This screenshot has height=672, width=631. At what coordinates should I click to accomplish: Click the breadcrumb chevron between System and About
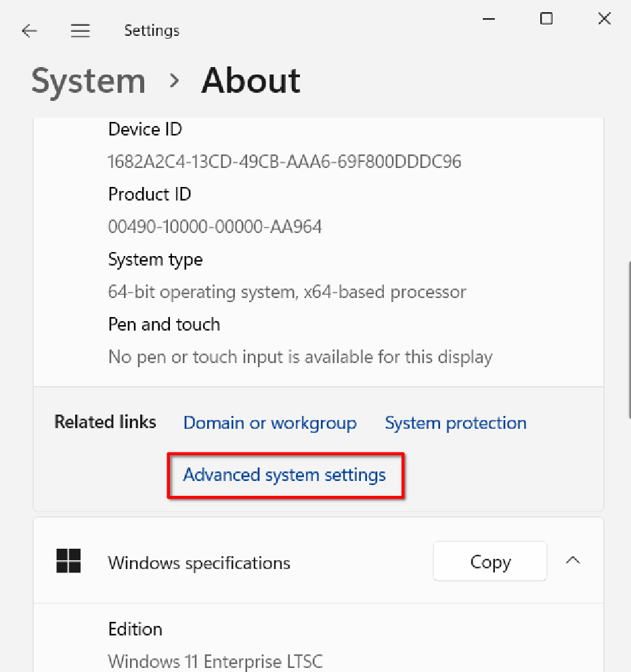[x=174, y=81]
